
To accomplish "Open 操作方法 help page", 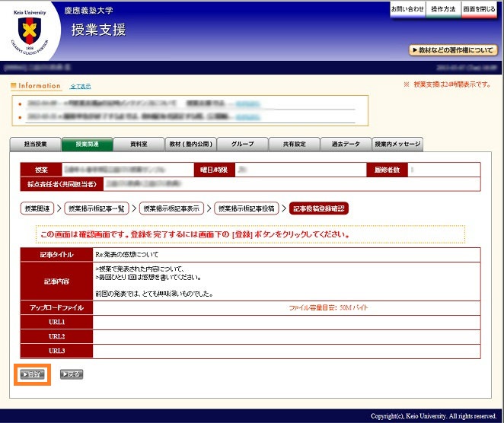I will (443, 9).
